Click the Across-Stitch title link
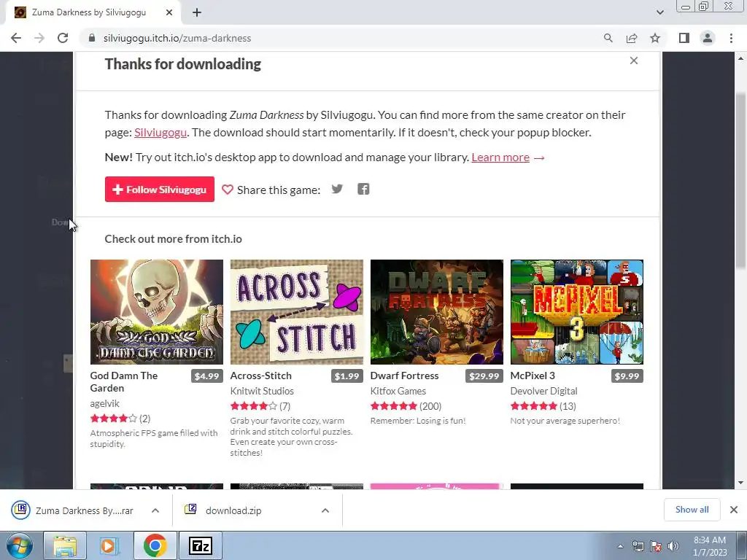The height and width of the screenshot is (560, 747). (x=261, y=376)
